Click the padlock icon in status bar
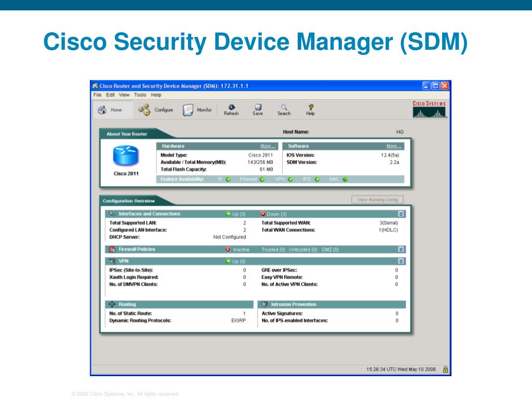This screenshot has width=532, height=399. (x=445, y=369)
